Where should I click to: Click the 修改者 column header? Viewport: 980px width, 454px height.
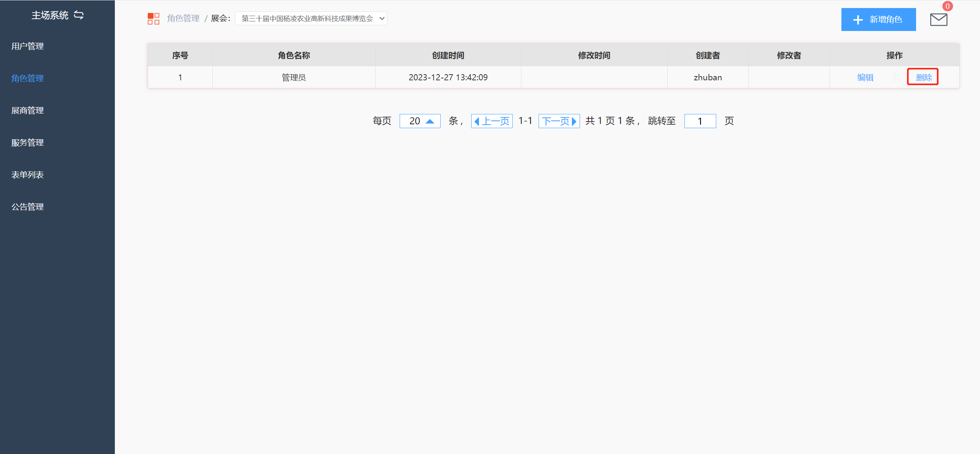[x=789, y=55]
